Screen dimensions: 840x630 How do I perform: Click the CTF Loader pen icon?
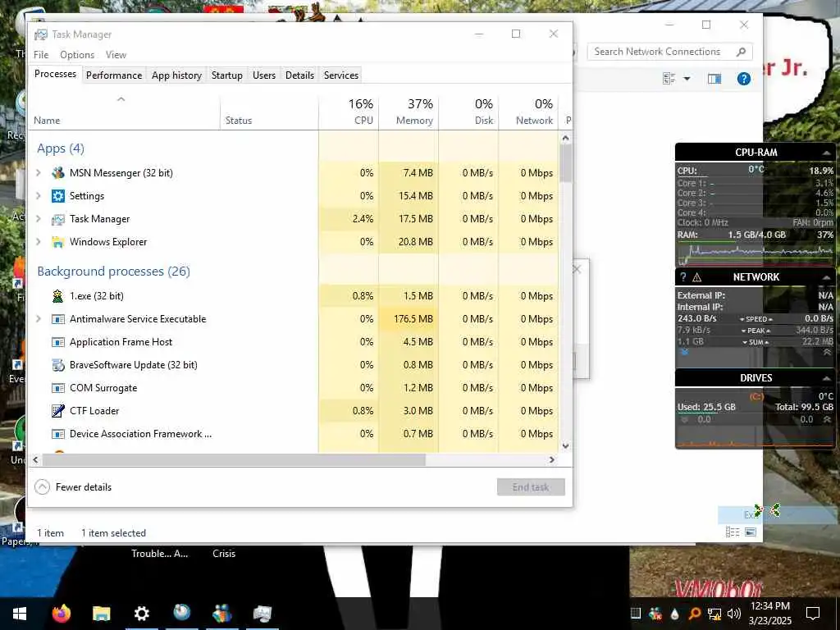(x=58, y=411)
